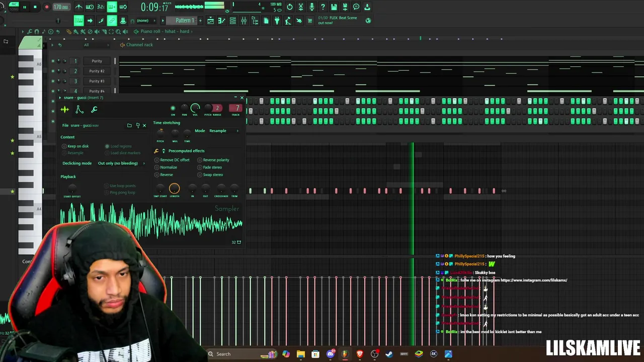Open Sampler envelope/instrument settings tab

pos(79,110)
